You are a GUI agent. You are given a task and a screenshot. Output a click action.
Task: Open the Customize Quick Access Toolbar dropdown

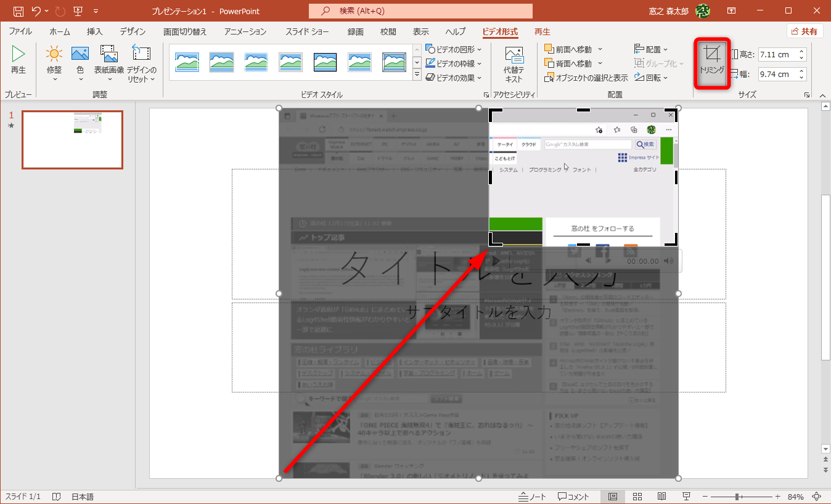pyautogui.click(x=96, y=11)
